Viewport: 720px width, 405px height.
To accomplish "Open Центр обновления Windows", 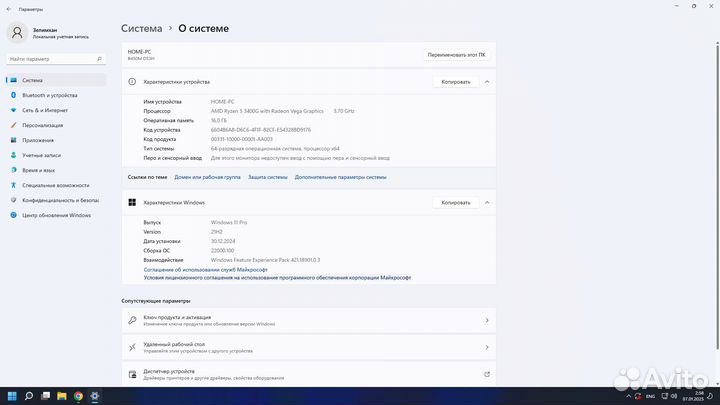I will click(56, 215).
